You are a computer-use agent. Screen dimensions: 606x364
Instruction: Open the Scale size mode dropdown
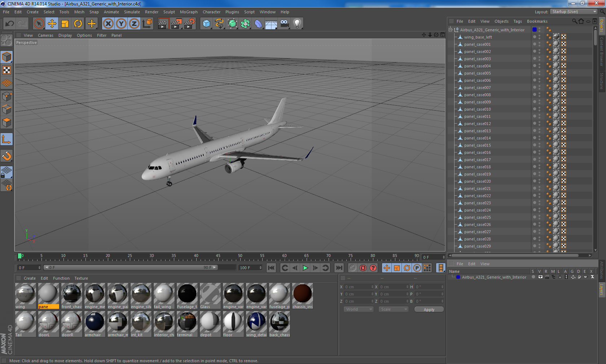click(394, 309)
